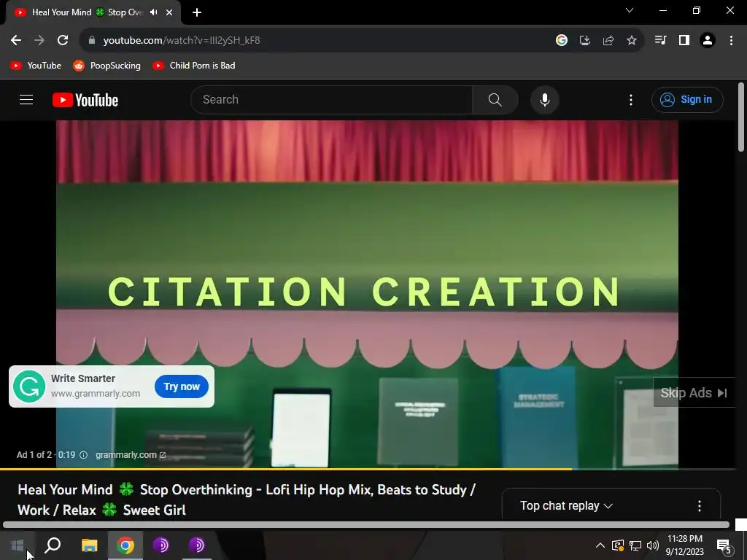Search with your voice microphone
Viewport: 747px width, 560px height.
[x=544, y=100]
